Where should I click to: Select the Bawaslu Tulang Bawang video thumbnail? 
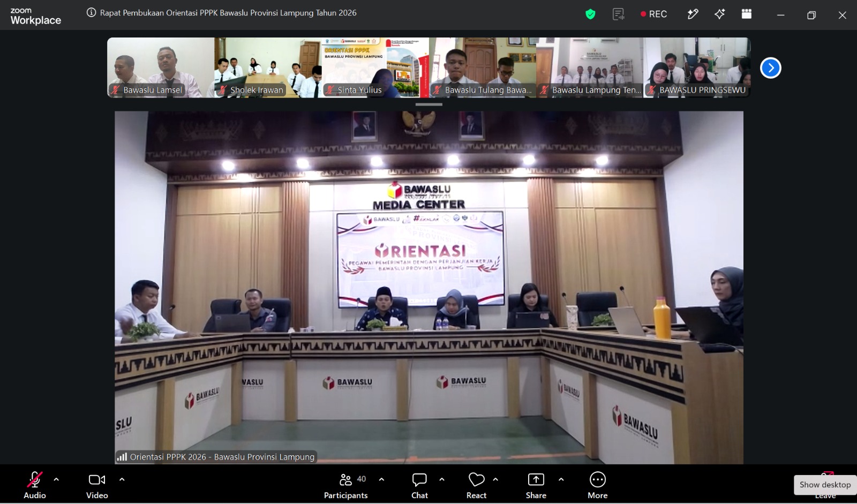(x=483, y=67)
